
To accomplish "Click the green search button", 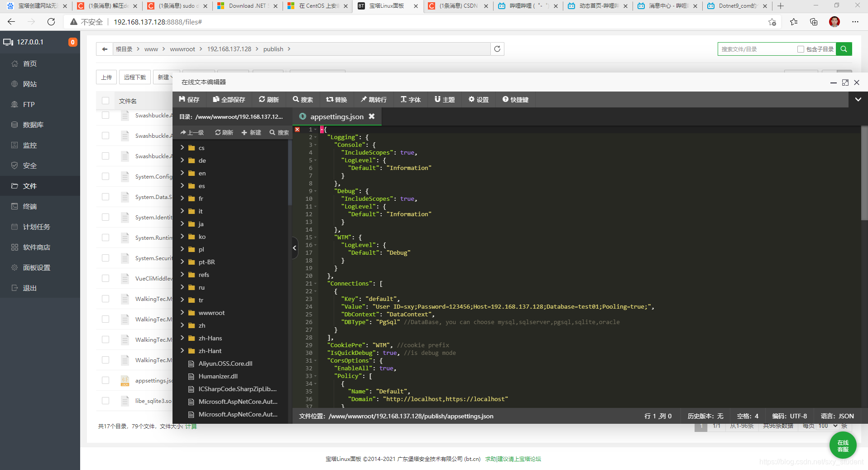I will pyautogui.click(x=844, y=49).
